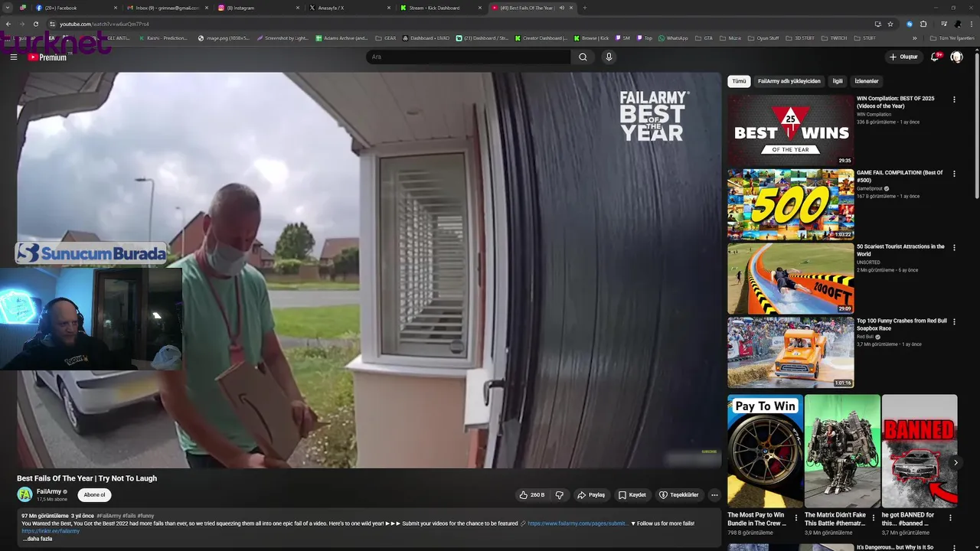This screenshot has height=551, width=980.
Task: Close the Best Fails Of The Year tab
Action: [571, 8]
